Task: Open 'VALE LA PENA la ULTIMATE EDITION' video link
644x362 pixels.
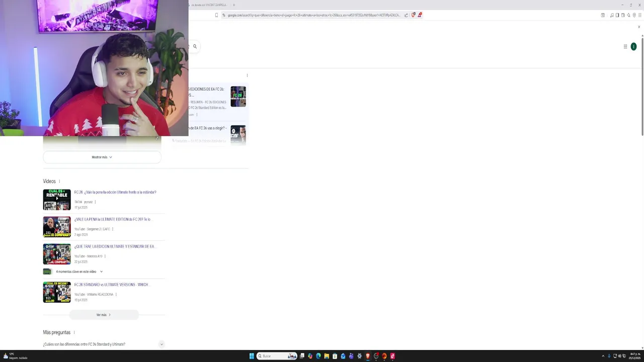Action: (112, 219)
